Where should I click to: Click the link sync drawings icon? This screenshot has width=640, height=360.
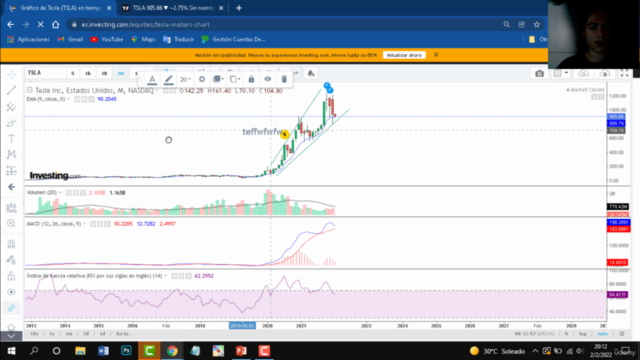(11, 308)
